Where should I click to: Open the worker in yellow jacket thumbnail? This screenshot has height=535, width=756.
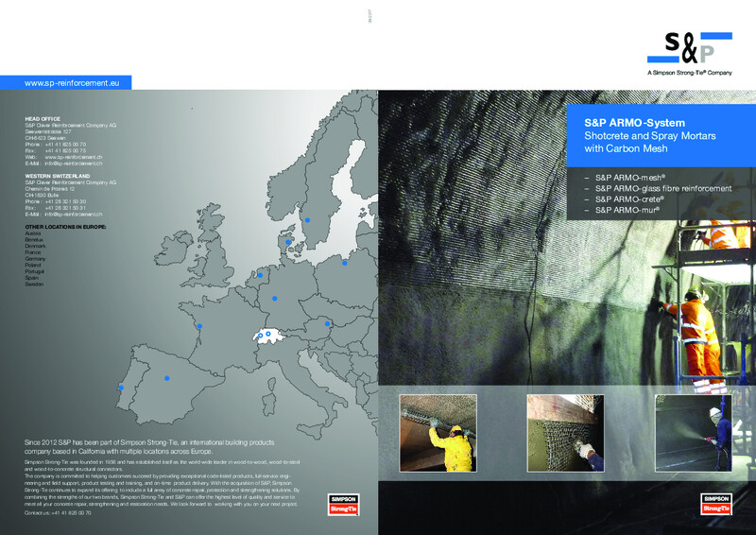438,433
